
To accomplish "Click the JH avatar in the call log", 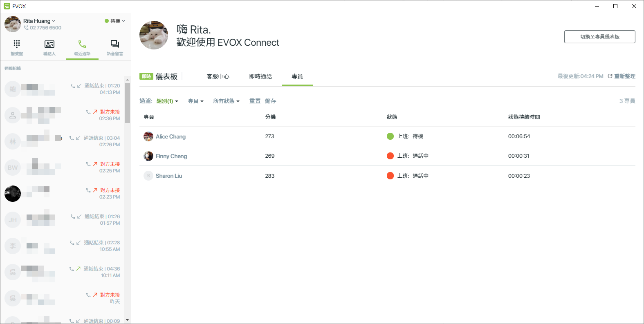I will click(x=13, y=220).
